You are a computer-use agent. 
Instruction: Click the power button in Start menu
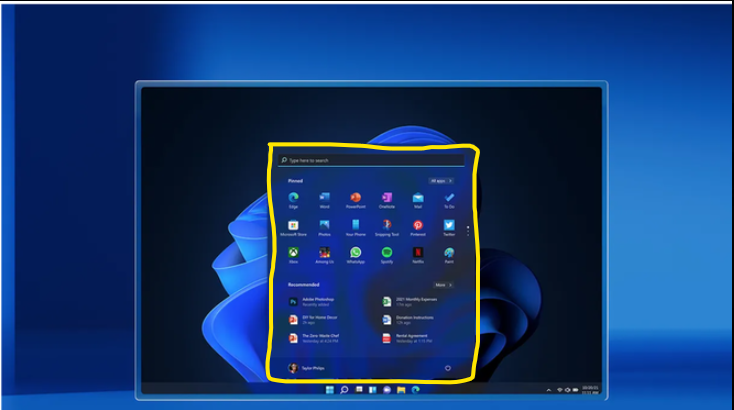click(x=448, y=368)
